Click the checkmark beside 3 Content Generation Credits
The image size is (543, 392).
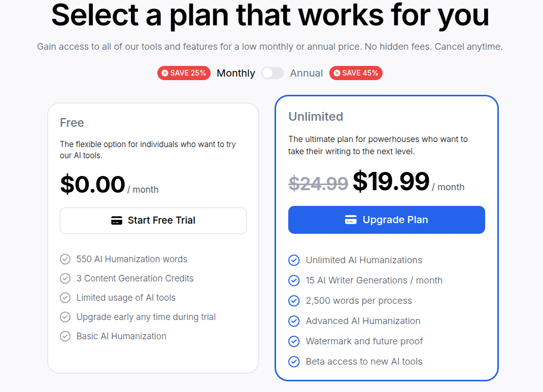(65, 278)
